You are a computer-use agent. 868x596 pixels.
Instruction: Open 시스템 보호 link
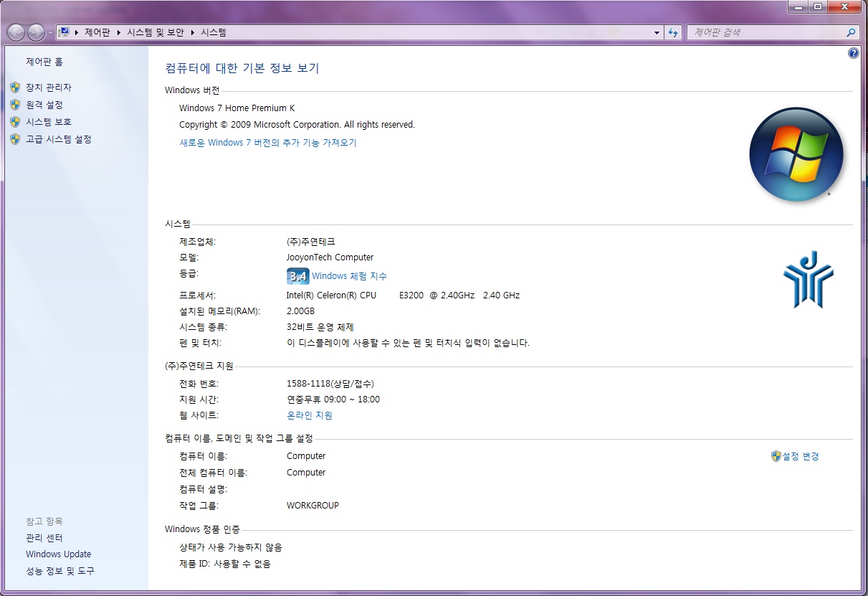49,122
